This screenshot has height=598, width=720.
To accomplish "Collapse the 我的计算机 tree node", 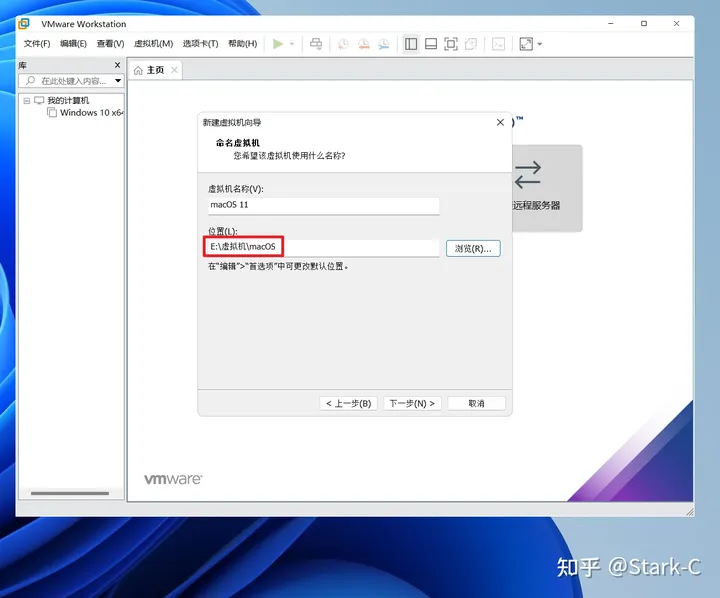I will [27, 101].
